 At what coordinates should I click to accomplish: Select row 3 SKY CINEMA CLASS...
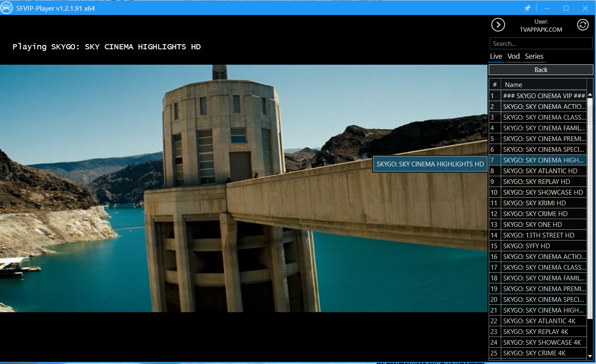pyautogui.click(x=538, y=117)
